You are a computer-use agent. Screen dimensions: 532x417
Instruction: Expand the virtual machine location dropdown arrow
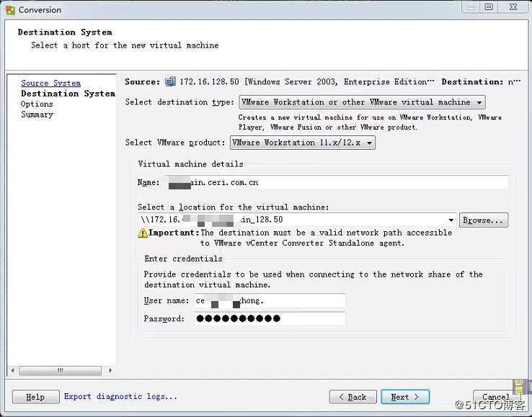451,220
